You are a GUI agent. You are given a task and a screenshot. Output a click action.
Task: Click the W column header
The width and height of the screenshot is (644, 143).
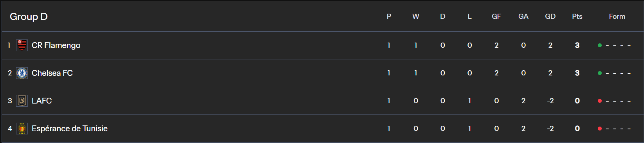(x=416, y=16)
